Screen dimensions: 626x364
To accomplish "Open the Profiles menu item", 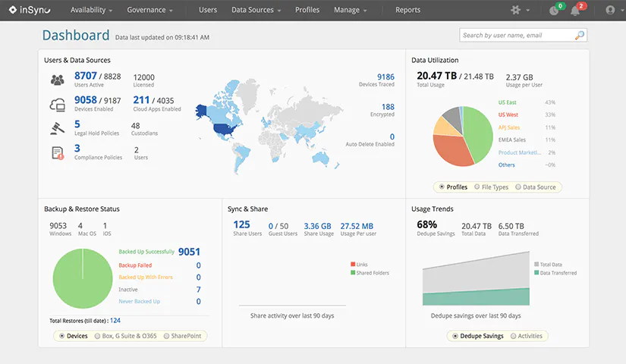I will [x=307, y=10].
